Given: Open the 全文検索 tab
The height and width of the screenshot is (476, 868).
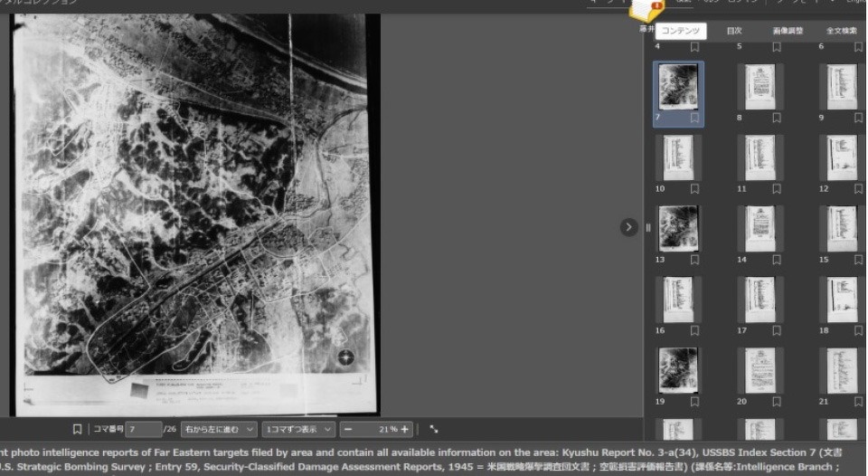Looking at the screenshot, I should (840, 31).
